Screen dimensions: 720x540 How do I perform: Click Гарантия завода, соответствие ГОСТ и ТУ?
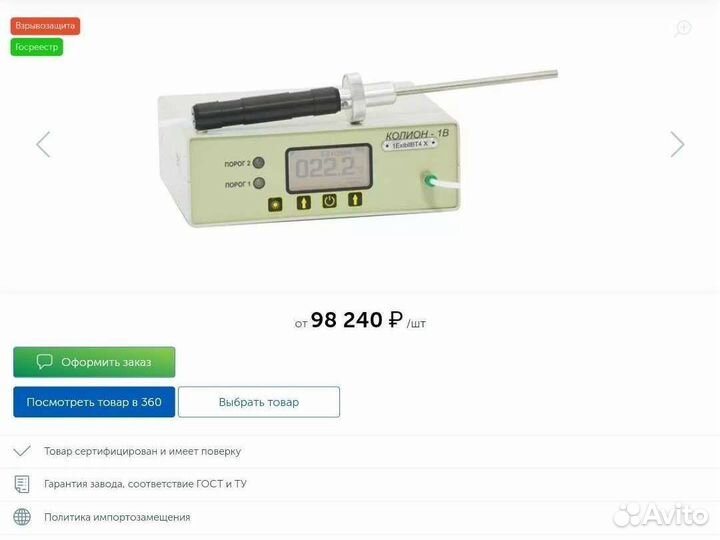145,484
